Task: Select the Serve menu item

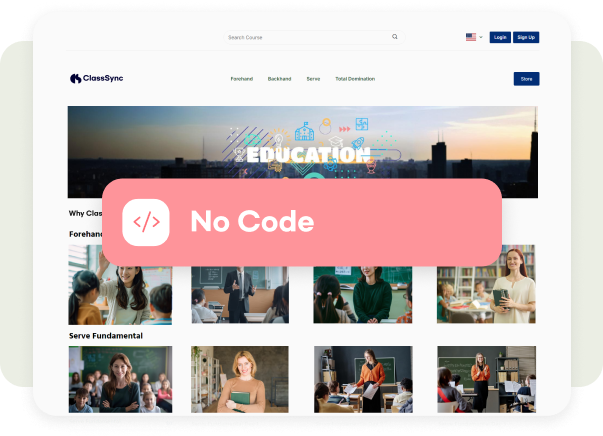Action: tap(313, 79)
